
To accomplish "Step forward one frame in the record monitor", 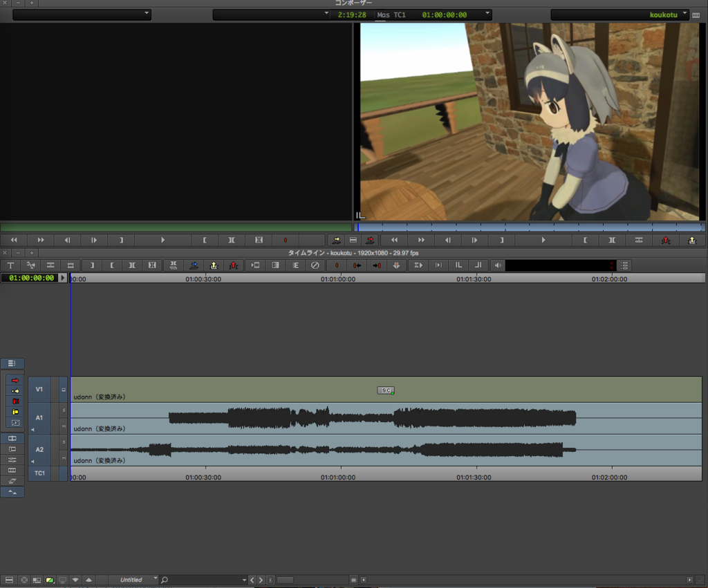I will tap(474, 240).
